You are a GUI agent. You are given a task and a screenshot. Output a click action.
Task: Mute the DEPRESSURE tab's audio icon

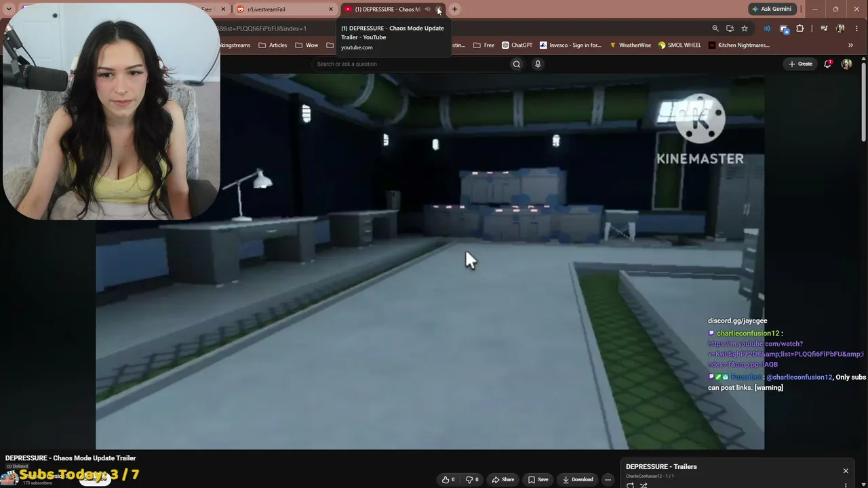pos(427,9)
